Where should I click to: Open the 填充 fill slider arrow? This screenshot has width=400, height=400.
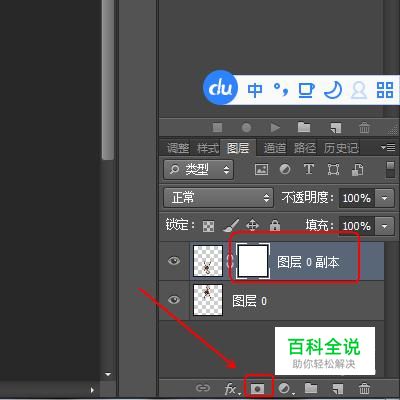point(384,226)
